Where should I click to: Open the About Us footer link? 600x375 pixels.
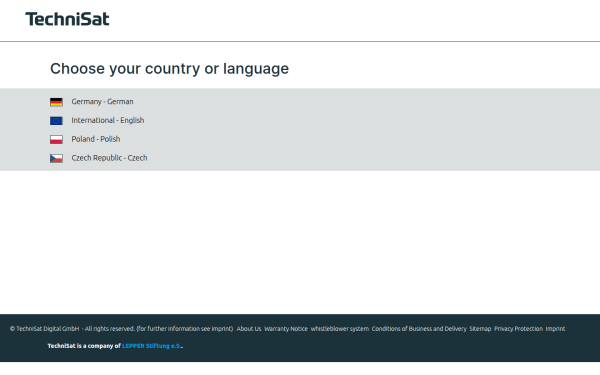(249, 329)
